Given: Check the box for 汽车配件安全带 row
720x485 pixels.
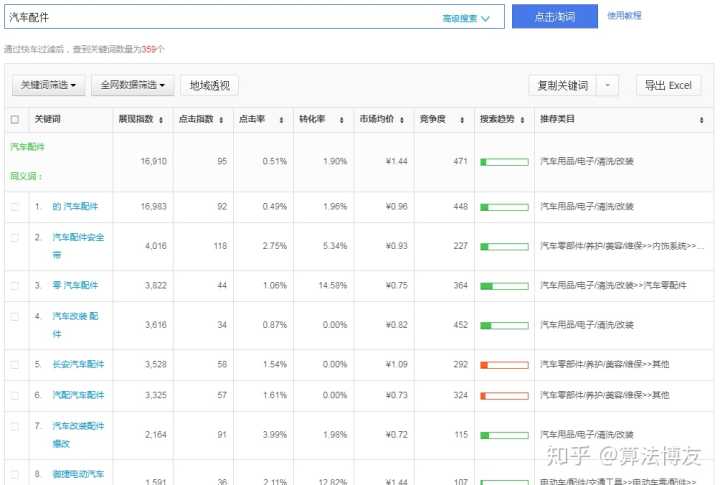Looking at the screenshot, I should [14, 238].
